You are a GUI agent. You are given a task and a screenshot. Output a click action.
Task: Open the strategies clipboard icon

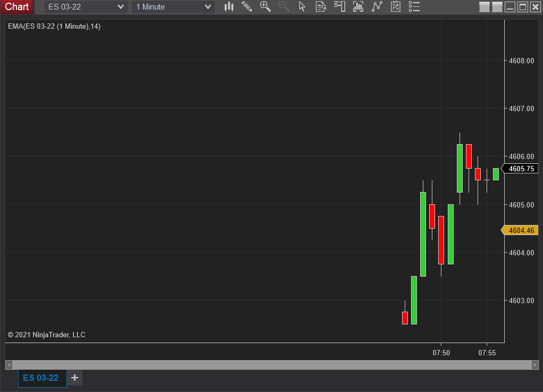point(396,6)
